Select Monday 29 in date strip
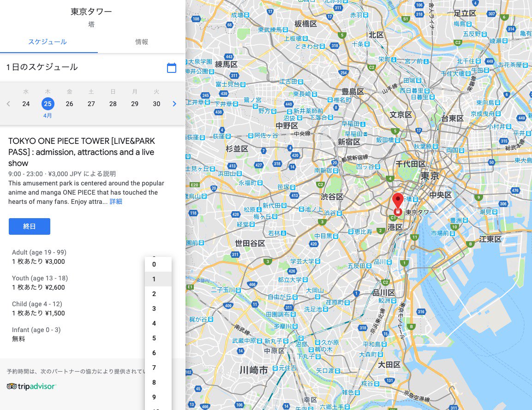 [135, 104]
